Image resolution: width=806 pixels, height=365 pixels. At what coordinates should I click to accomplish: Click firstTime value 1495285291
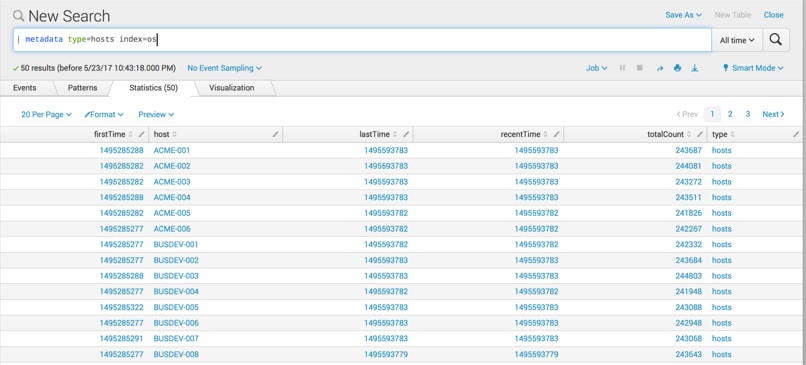(121, 339)
